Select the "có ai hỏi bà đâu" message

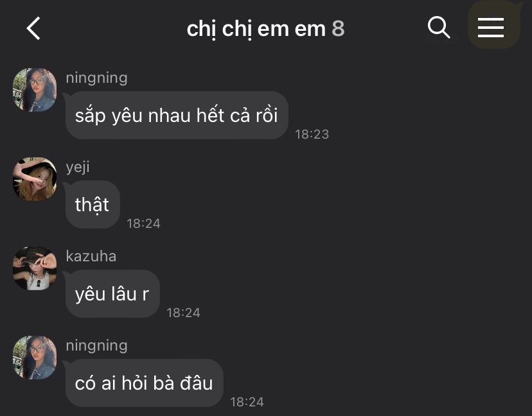[144, 383]
